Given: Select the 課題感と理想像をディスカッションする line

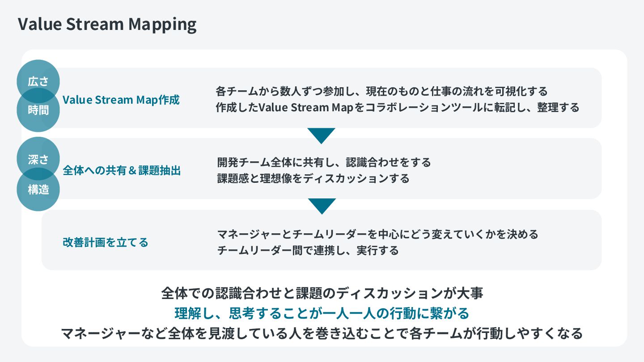Looking at the screenshot, I should click(313, 178).
